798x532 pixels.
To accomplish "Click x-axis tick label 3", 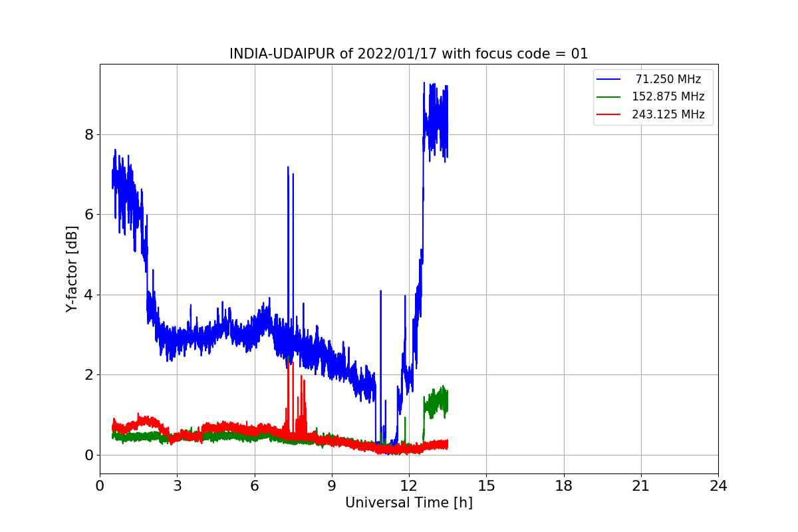I will pos(177,486).
